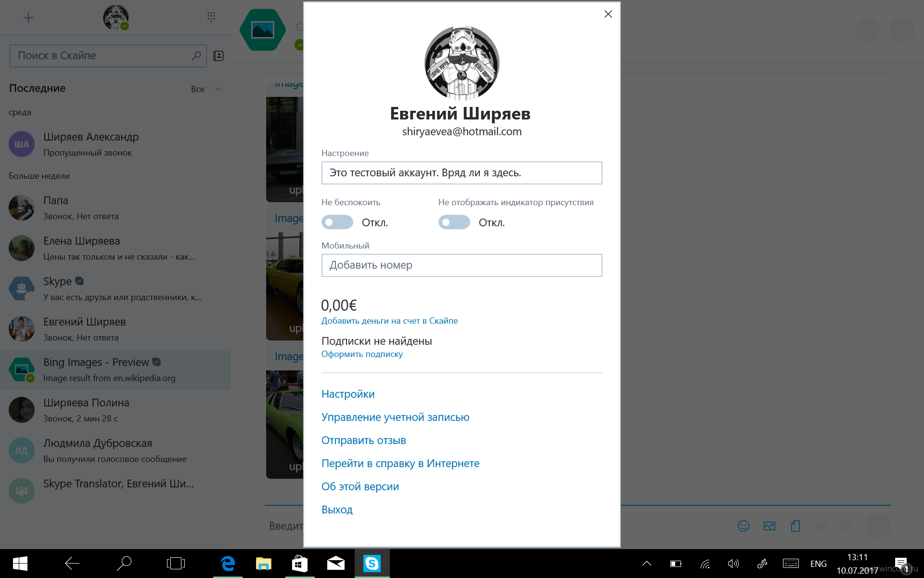924x578 pixels.
Task: Select Bing Images - Preview conversation
Action: 115,369
